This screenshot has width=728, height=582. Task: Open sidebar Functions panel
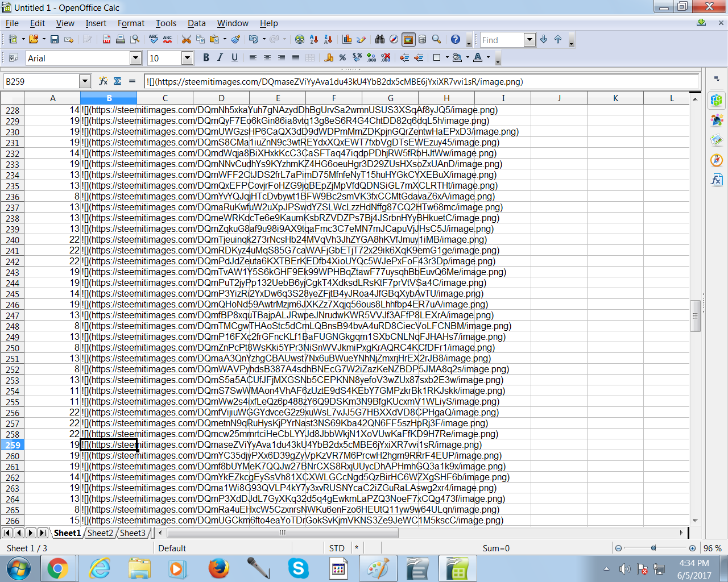(x=717, y=180)
